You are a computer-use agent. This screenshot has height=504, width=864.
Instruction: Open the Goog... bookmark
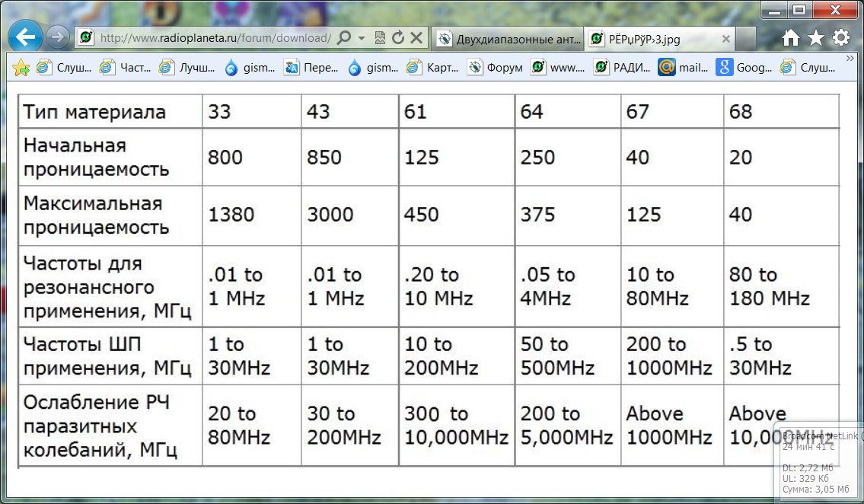744,68
